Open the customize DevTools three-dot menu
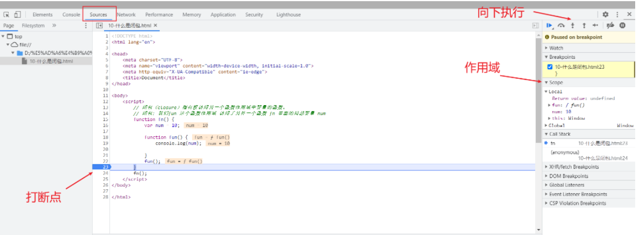Viewport: 644px width, 235px height. pyautogui.click(x=617, y=14)
